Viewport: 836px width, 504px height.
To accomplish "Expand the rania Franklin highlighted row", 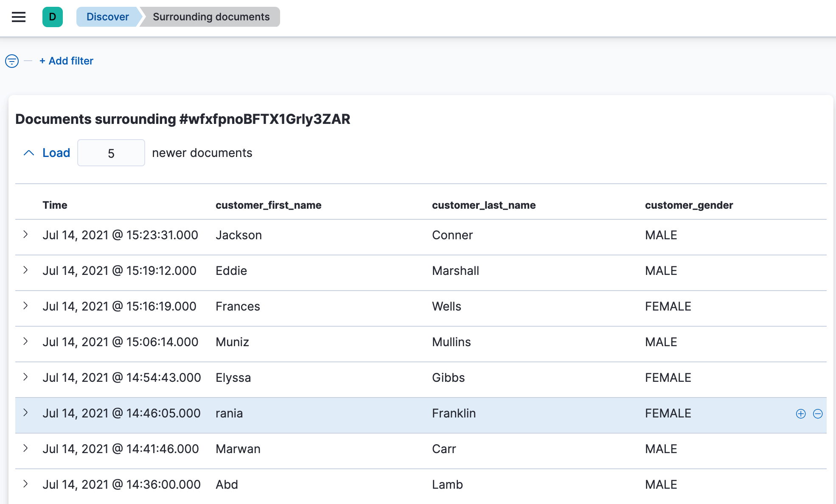I will click(26, 413).
